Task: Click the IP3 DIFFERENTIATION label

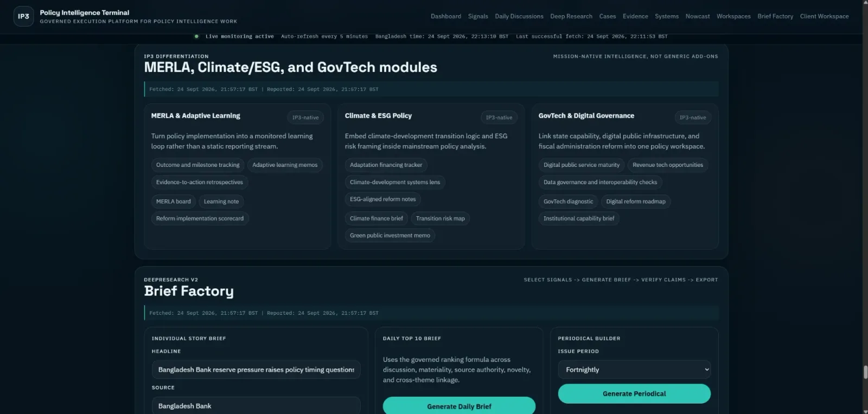Action: pos(176,56)
